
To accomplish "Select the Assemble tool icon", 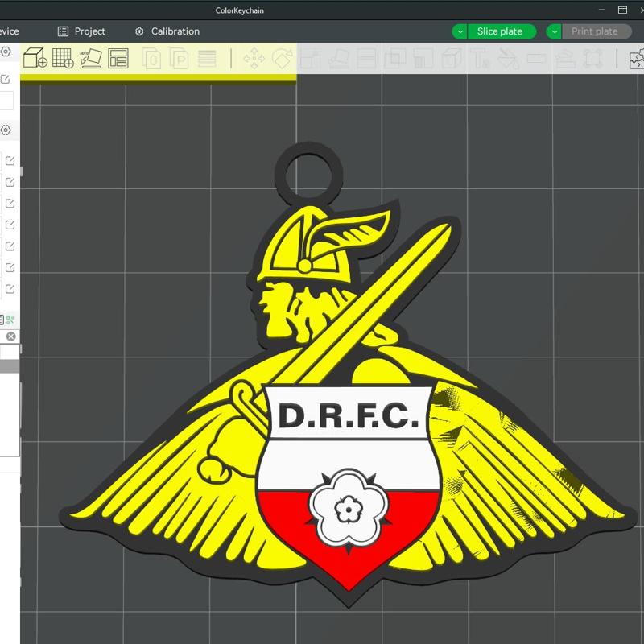I will pos(565,58).
